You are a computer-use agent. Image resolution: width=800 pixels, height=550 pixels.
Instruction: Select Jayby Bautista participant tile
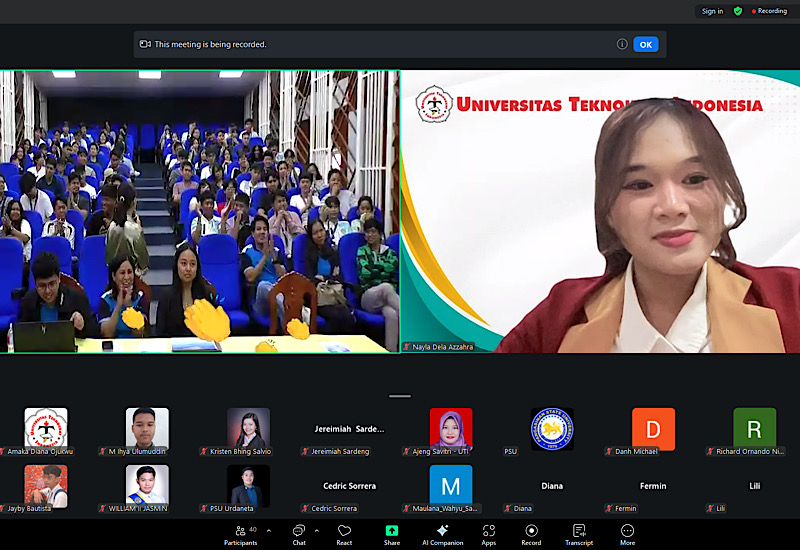click(46, 488)
